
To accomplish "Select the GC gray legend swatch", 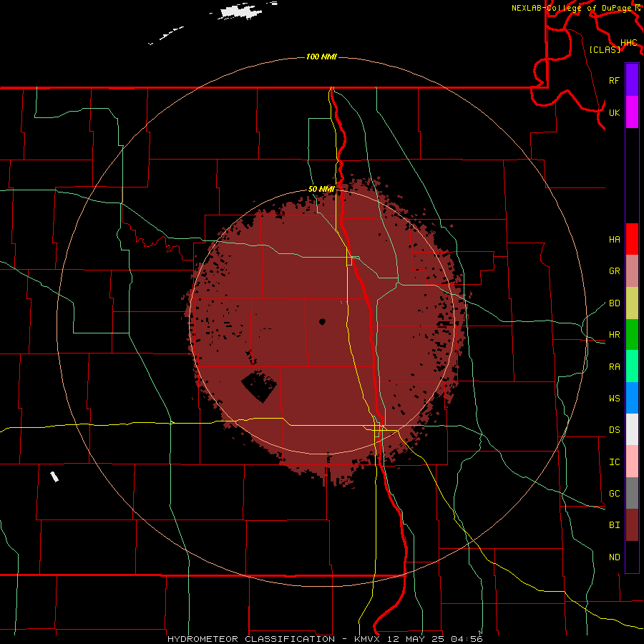I will coord(632,493).
